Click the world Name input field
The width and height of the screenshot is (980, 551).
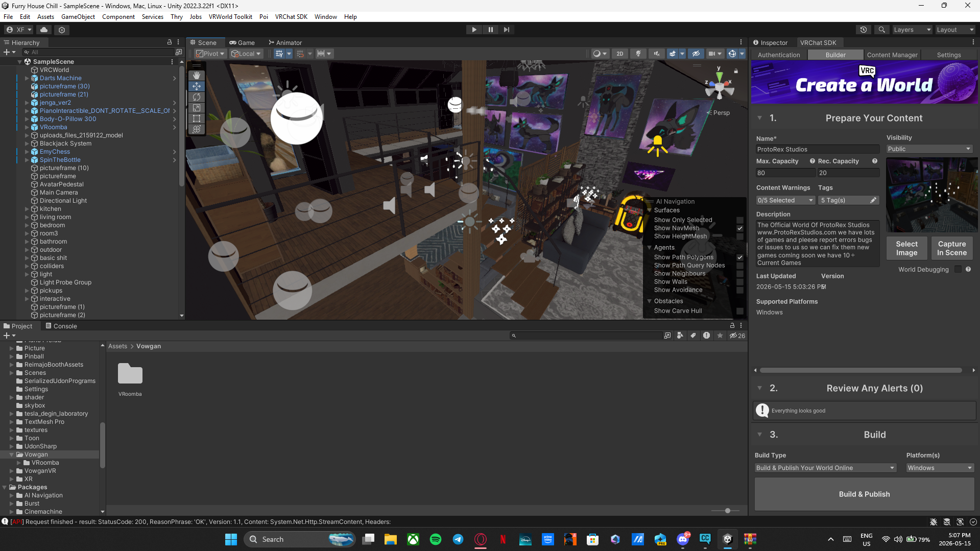[817, 150]
